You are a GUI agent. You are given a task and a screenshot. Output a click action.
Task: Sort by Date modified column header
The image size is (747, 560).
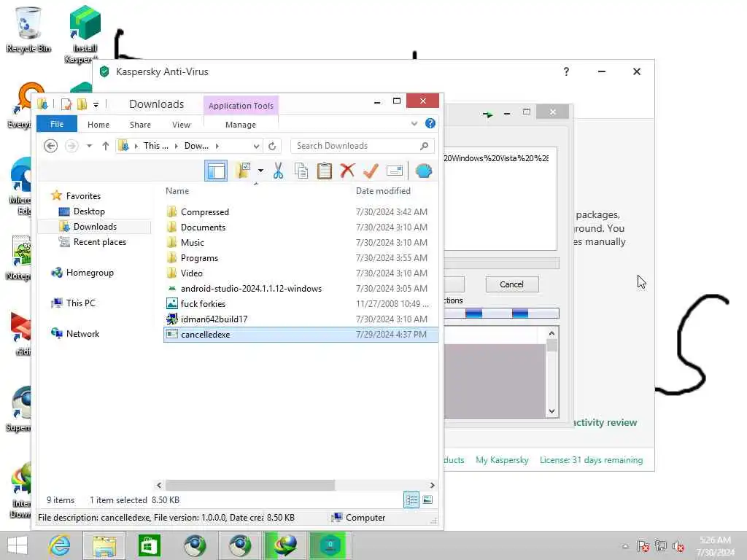click(x=383, y=191)
